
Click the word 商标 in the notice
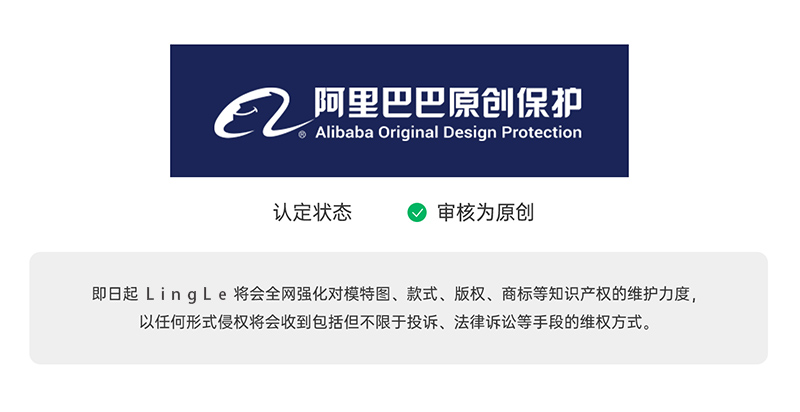(x=518, y=295)
